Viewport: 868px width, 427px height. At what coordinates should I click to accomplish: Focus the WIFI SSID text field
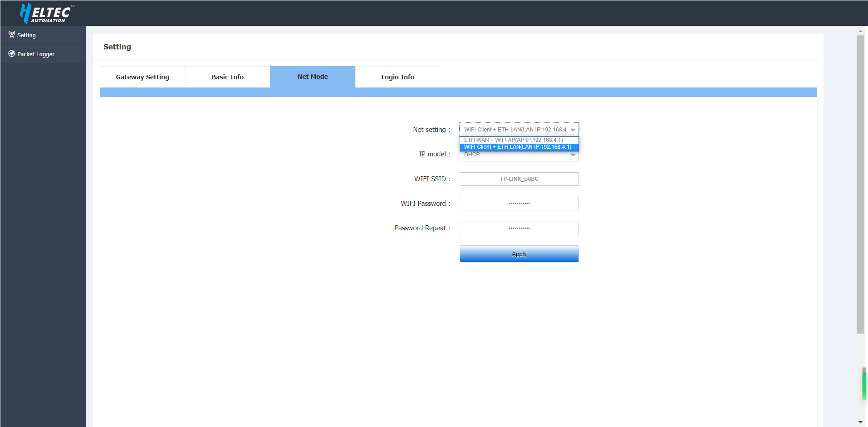click(519, 179)
